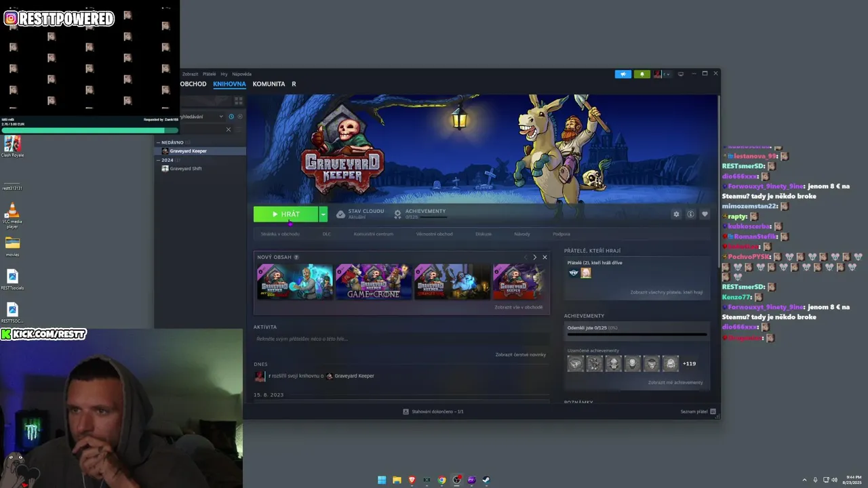The width and height of the screenshot is (868, 488).
Task: Click Zobrazit mé achievementy link
Action: click(675, 382)
